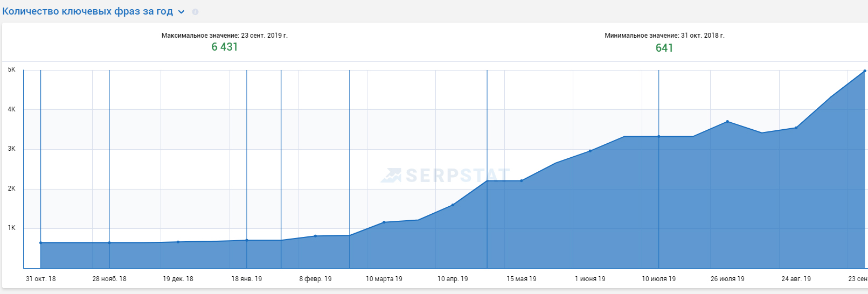Click the '10 июля 19' axis label
The image size is (868, 294).
coord(658,279)
